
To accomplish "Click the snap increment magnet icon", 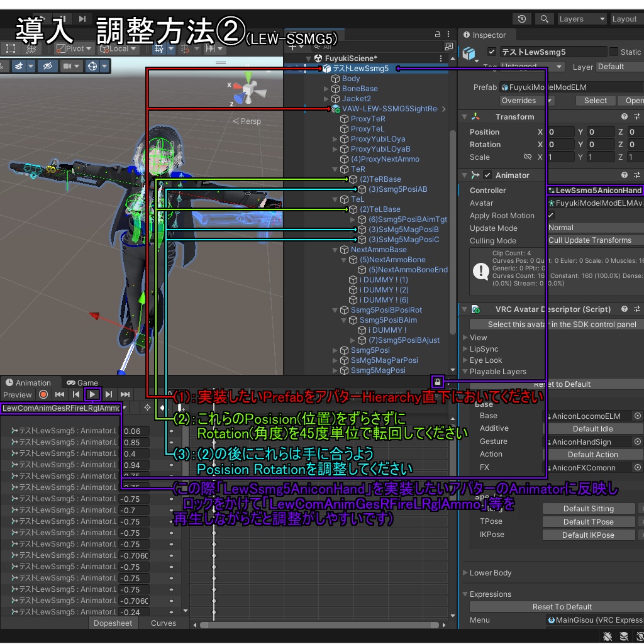I will coord(184,48).
